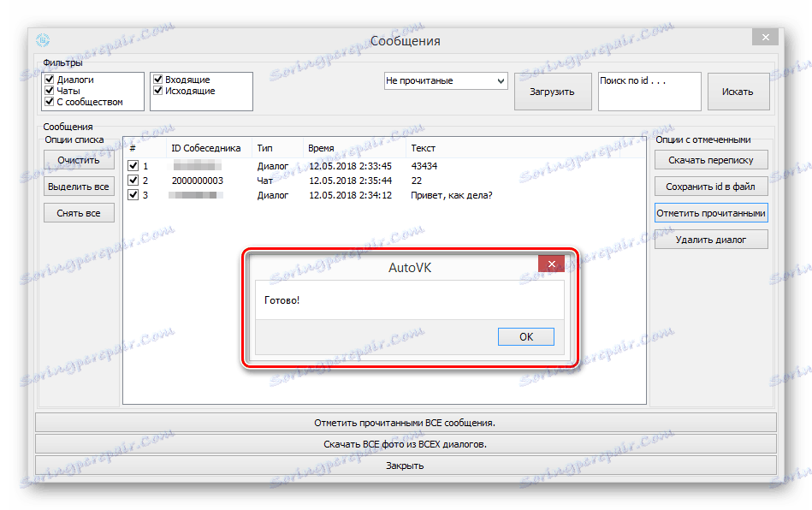Click the Очистить list button
Viewport: 812px width, 510px height.
79,160
